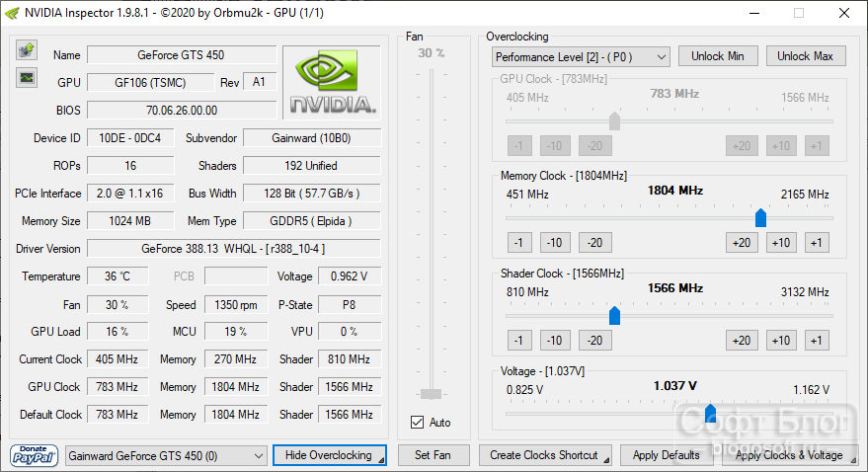Click the disabled GPU Clock slider handle
The height and width of the screenshot is (472, 868).
614,120
